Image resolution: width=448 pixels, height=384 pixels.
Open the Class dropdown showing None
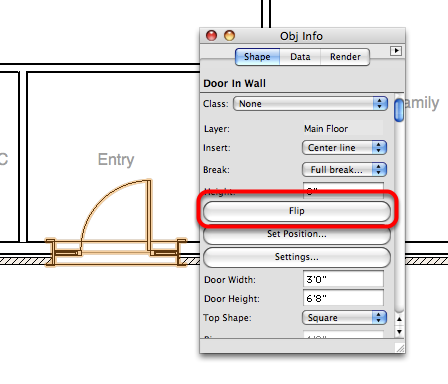(310, 104)
